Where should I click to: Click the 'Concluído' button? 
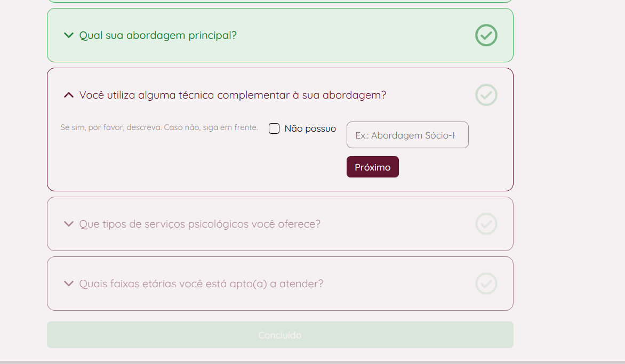[280, 335]
